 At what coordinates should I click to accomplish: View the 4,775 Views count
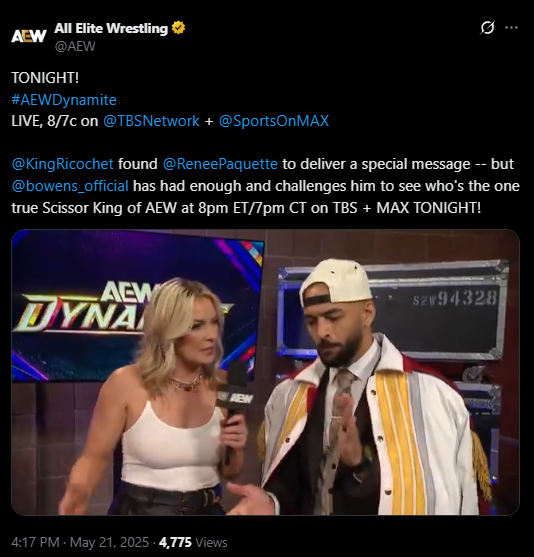193,542
